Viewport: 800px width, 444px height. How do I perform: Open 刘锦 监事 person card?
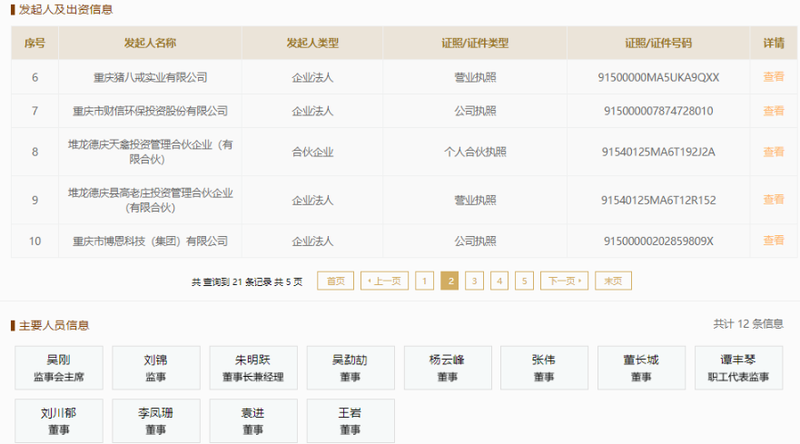[156, 368]
